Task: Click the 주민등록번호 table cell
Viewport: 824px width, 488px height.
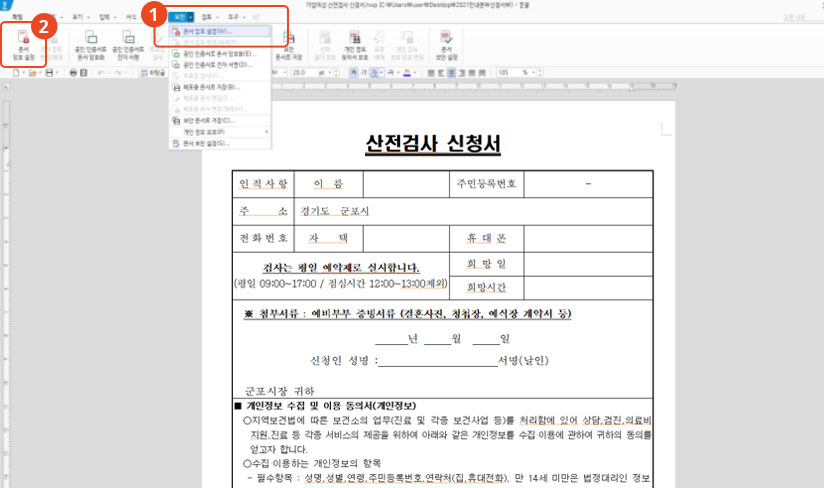Action: click(487, 184)
